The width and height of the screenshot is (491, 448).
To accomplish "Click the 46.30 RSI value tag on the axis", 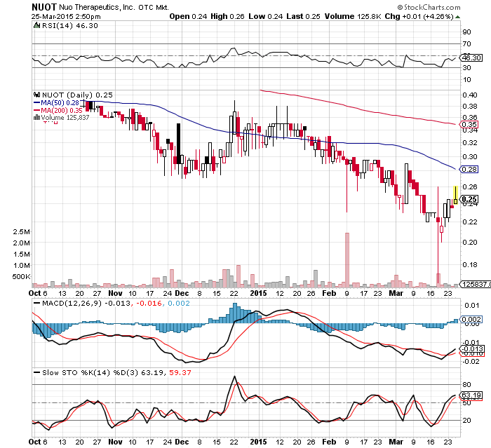I will [x=471, y=58].
